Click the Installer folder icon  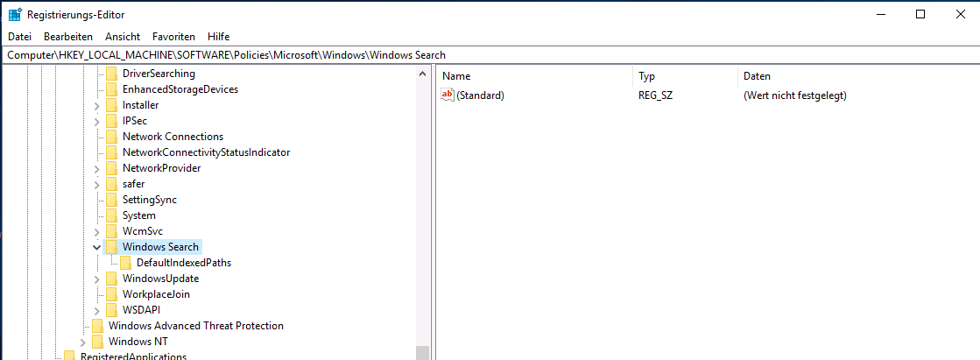click(x=112, y=105)
